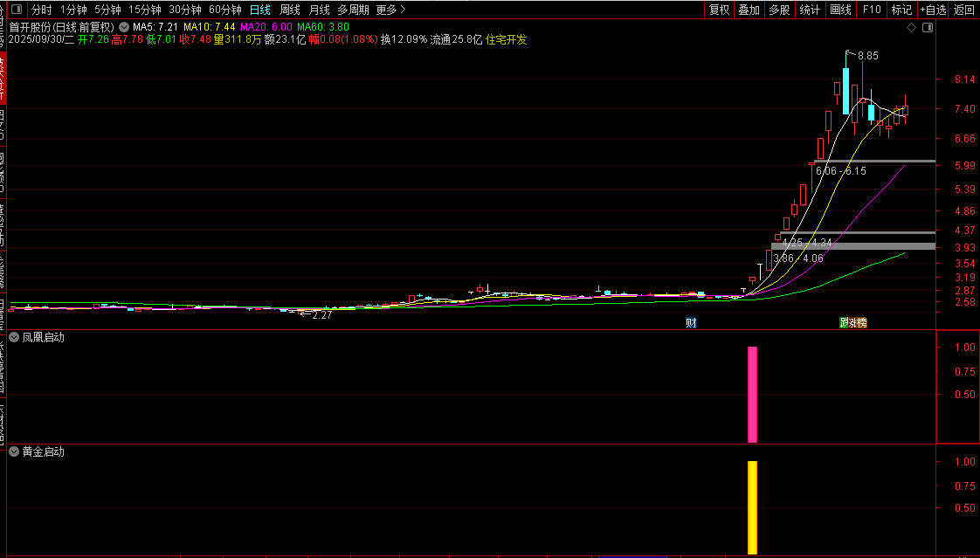Click the MA20: 6.00 label

(266, 27)
